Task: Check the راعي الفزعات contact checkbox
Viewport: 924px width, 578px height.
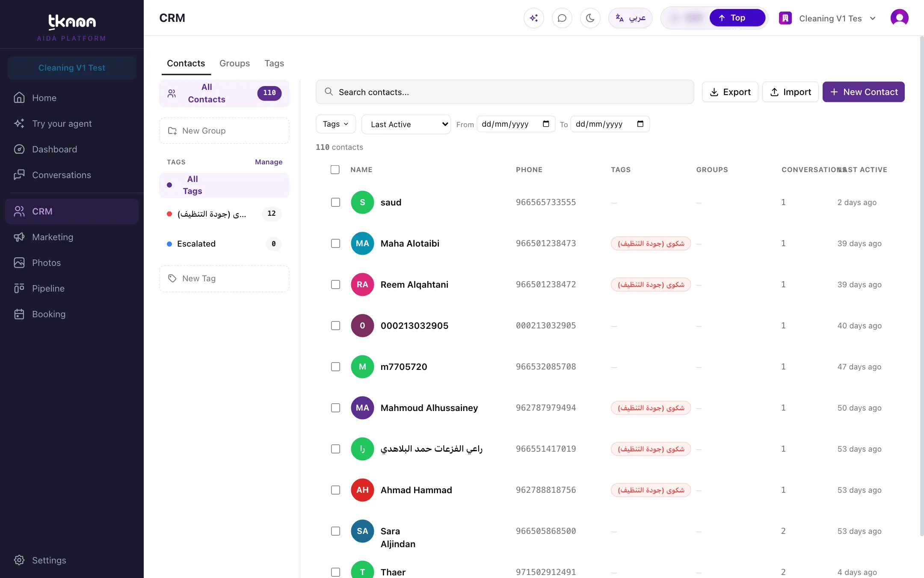Action: [x=335, y=449]
